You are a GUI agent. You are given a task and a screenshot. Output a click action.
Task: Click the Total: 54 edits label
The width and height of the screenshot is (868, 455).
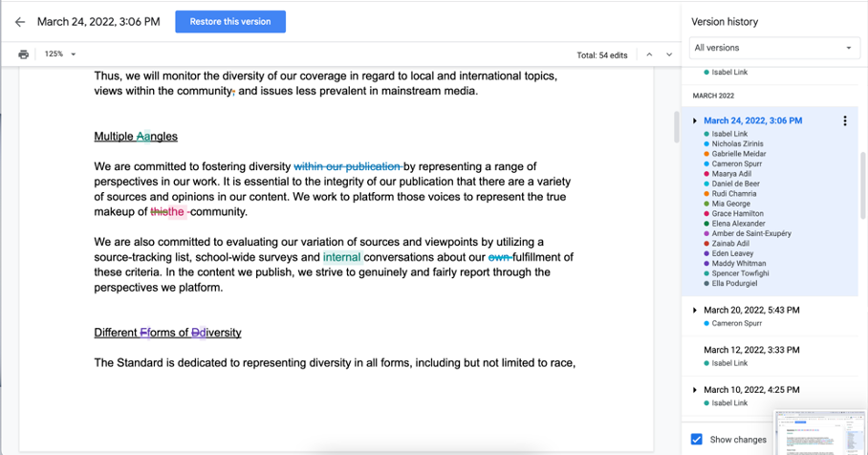601,55
